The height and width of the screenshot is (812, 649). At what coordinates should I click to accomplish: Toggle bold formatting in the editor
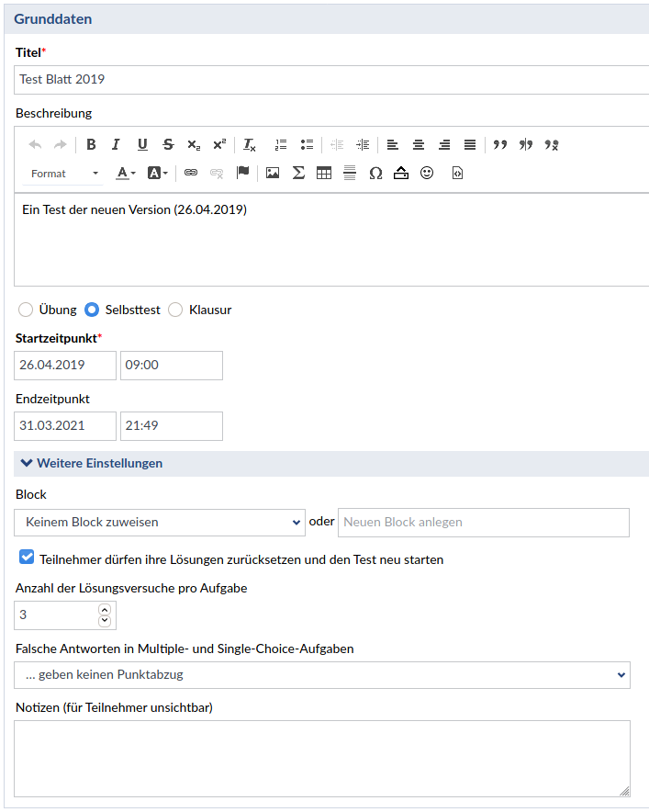[x=91, y=144]
